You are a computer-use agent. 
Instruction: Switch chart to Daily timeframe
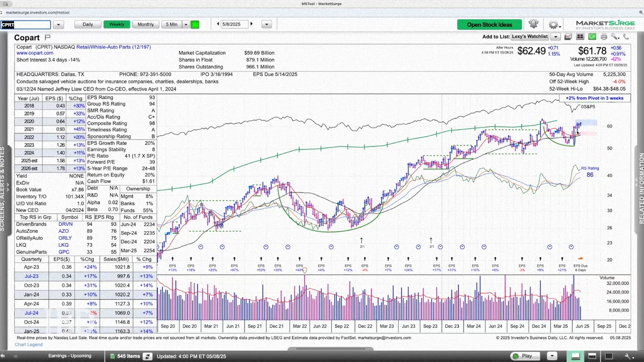pos(87,25)
